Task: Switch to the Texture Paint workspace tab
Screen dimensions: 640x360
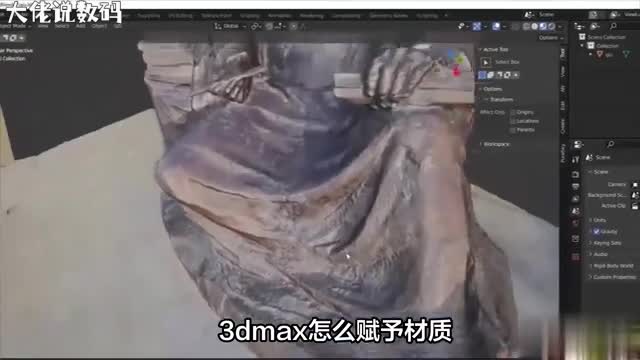Action: (x=216, y=16)
